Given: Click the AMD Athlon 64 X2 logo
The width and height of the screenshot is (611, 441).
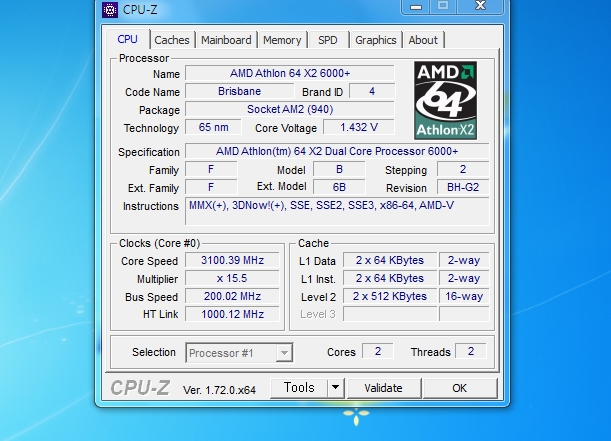Looking at the screenshot, I should pos(445,100).
